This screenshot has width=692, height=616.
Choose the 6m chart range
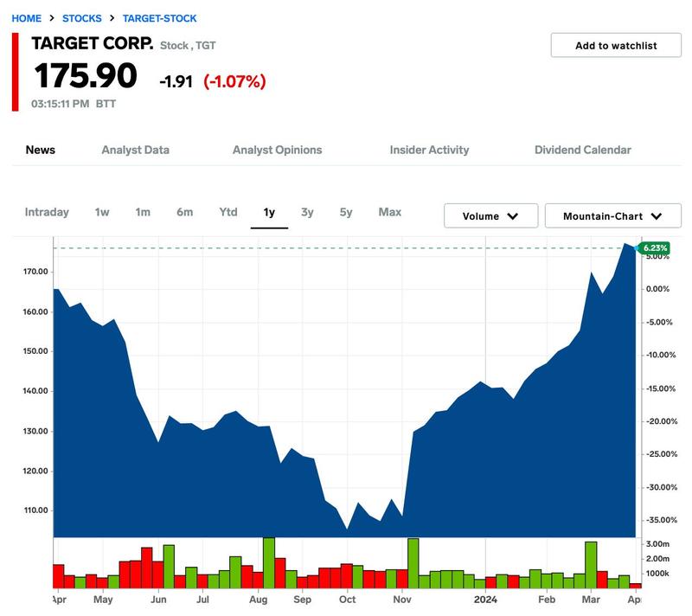click(184, 212)
